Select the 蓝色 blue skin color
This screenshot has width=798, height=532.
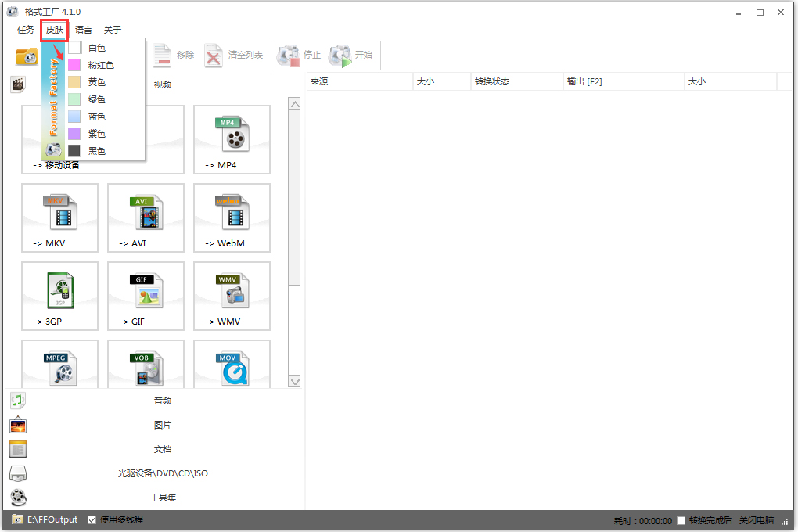tap(97, 116)
